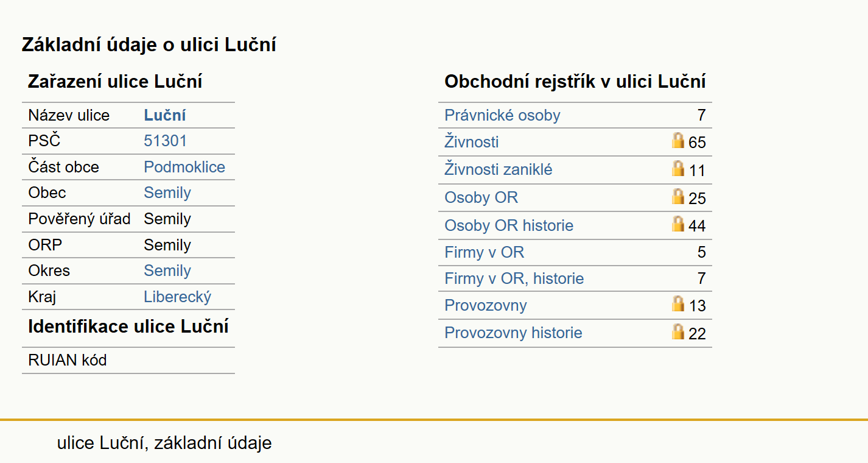Select the Semily link in Okres row
868x463 pixels.
pos(167,270)
